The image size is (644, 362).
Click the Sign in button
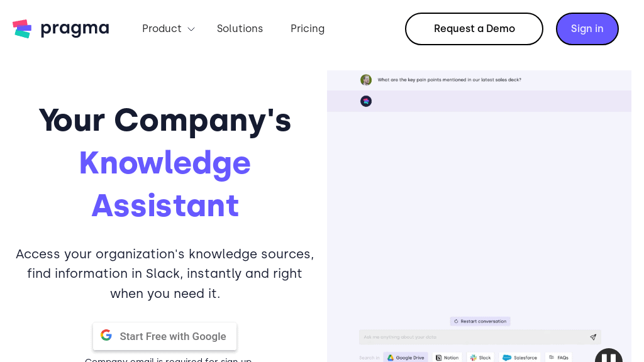point(587,28)
